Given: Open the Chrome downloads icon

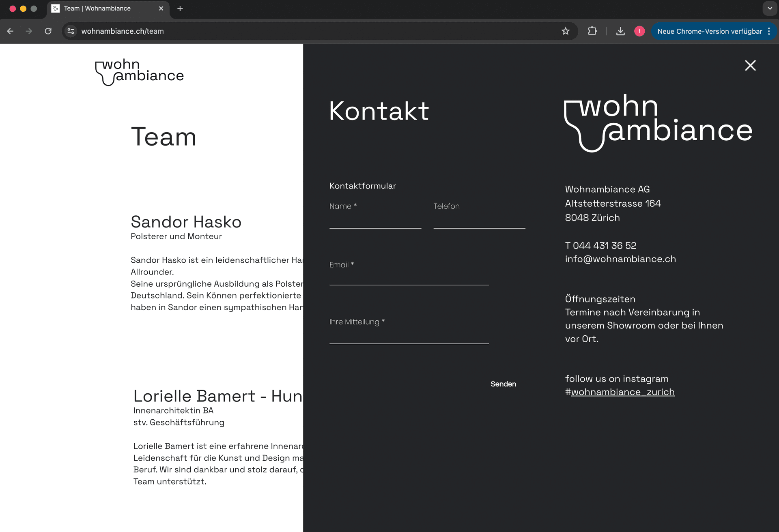Looking at the screenshot, I should click(620, 31).
